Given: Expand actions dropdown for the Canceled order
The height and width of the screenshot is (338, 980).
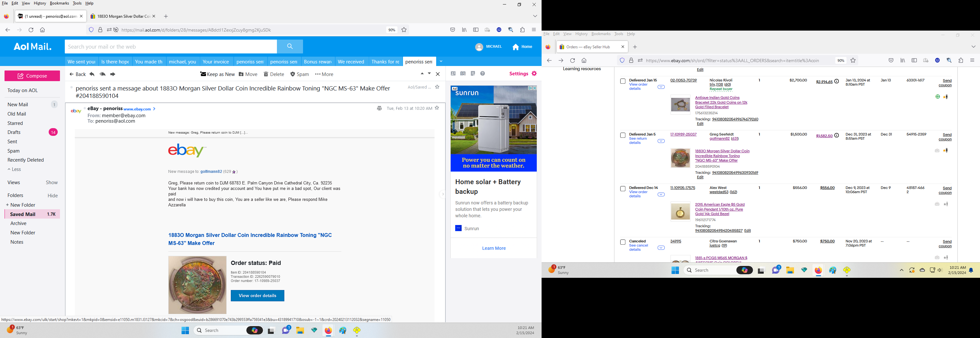Looking at the screenshot, I should click(661, 248).
